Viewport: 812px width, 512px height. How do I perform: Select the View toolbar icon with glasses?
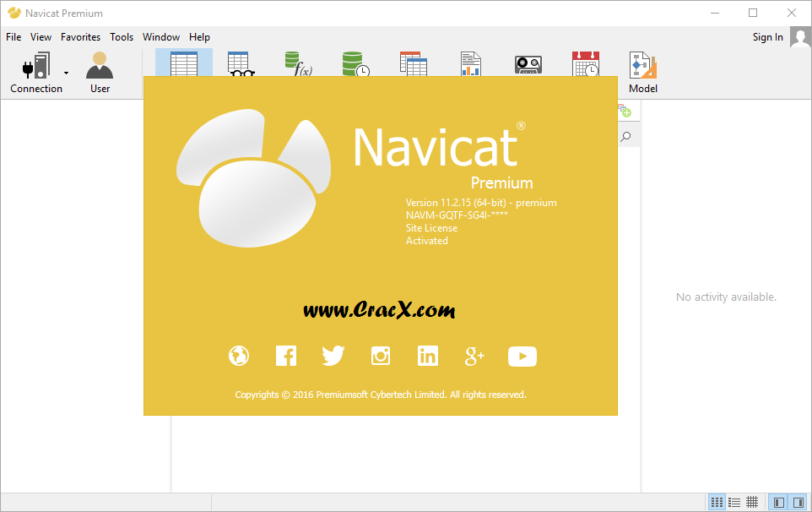coord(241,63)
